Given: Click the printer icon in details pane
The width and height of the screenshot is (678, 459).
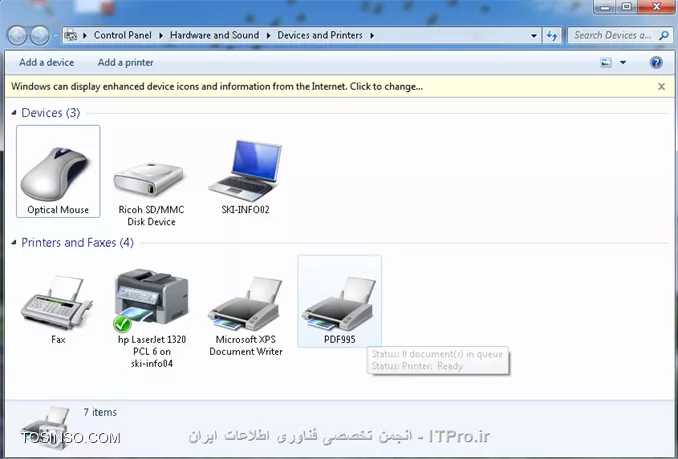Looking at the screenshot, I should coord(45,427).
